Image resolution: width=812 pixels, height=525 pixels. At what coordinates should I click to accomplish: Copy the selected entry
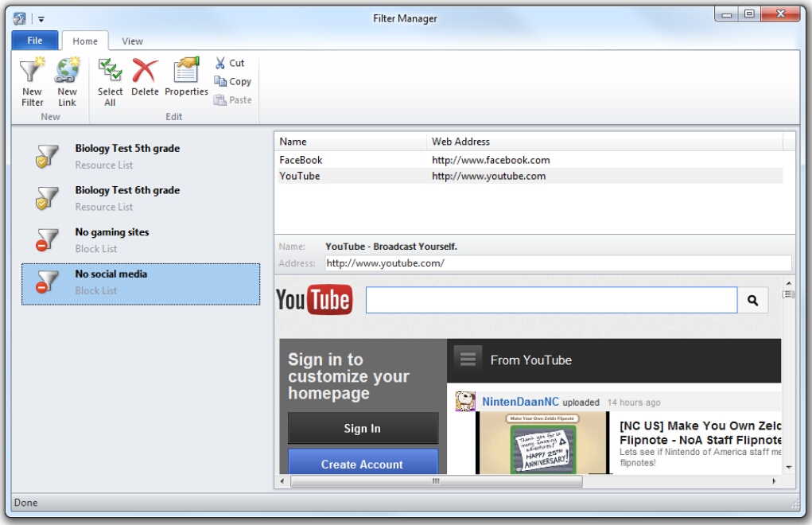[233, 81]
